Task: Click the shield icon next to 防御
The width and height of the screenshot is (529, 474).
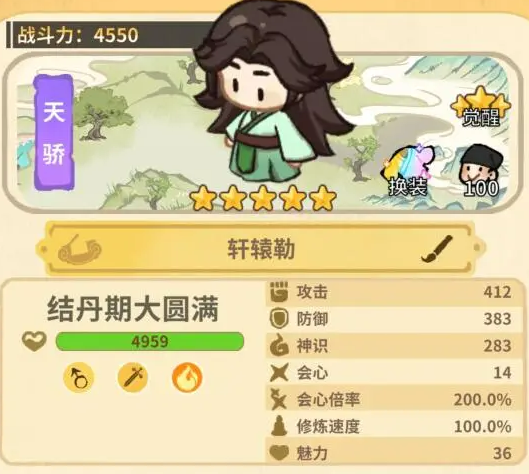Action: coord(279,319)
